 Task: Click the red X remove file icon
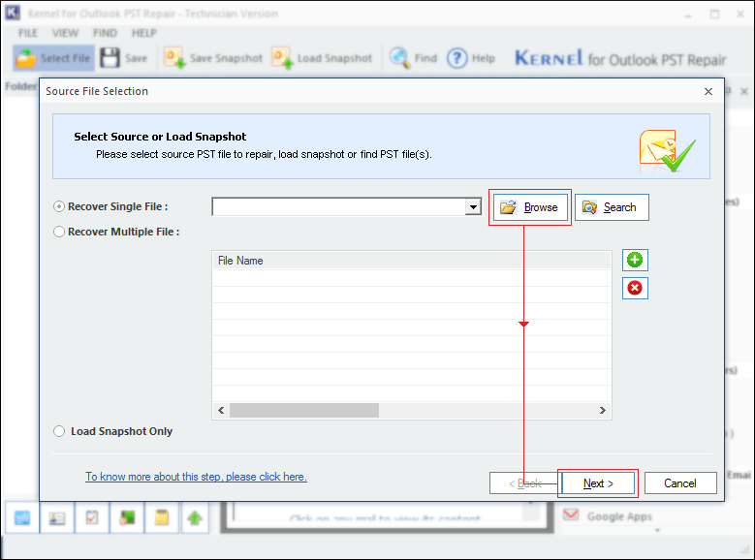tap(635, 288)
